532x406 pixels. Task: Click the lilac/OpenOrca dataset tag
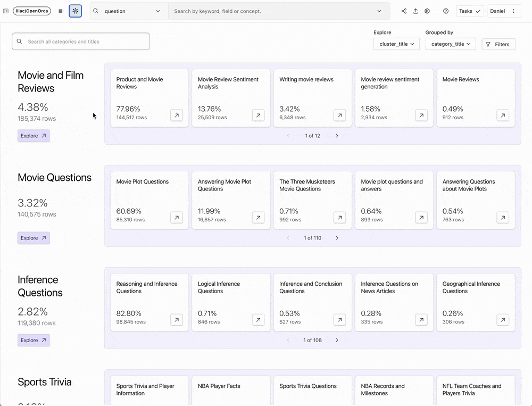32,11
